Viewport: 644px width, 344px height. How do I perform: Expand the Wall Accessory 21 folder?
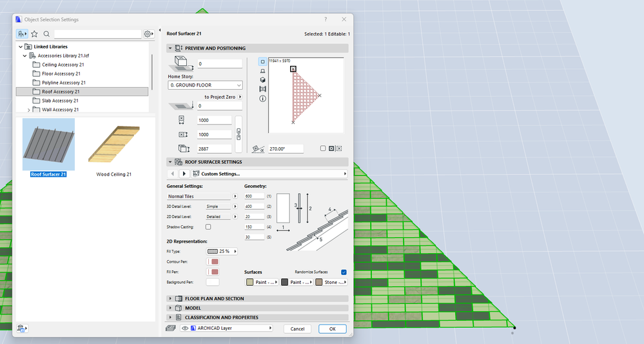[x=28, y=110]
